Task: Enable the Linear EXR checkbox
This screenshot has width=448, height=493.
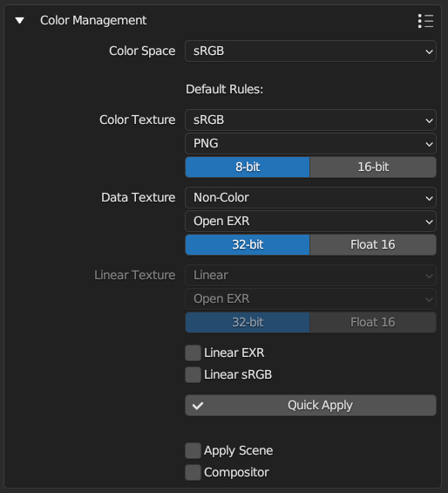Action: 193,353
